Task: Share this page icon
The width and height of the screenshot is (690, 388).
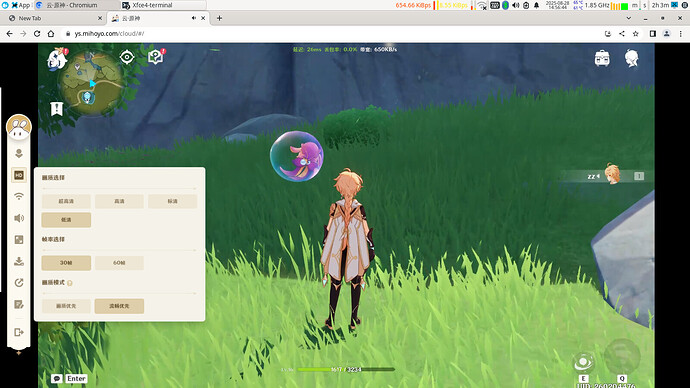Action: pos(622,33)
